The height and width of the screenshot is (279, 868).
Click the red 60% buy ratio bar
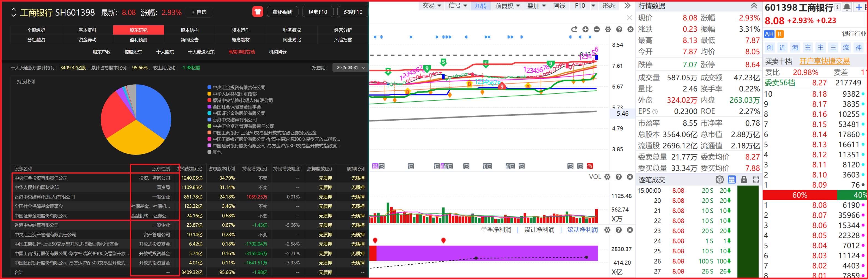pyautogui.click(x=799, y=195)
